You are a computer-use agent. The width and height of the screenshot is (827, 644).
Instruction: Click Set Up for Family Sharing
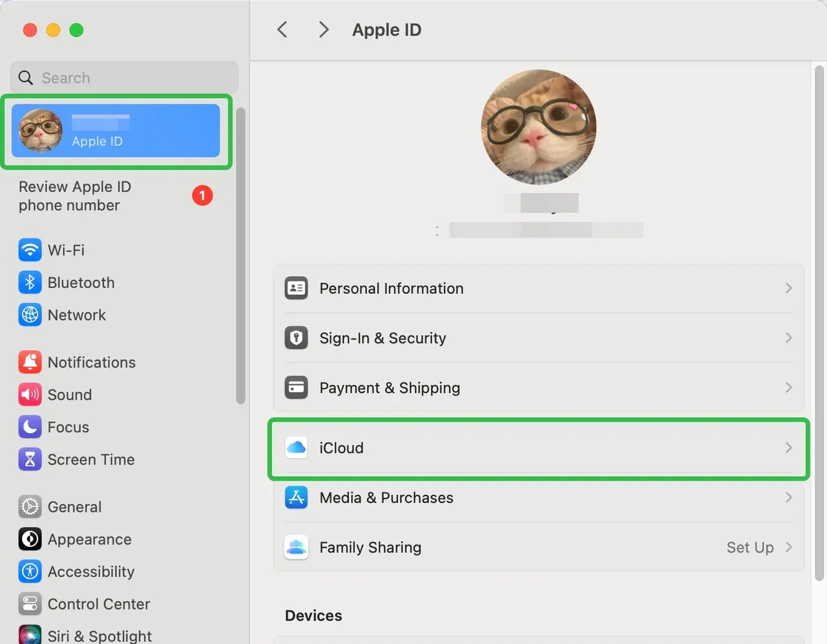[750, 547]
